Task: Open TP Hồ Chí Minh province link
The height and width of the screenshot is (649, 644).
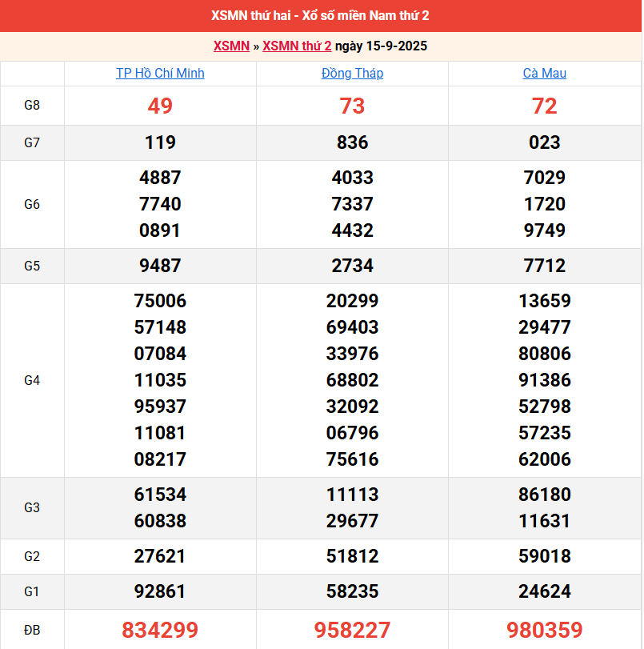Action: [160, 74]
